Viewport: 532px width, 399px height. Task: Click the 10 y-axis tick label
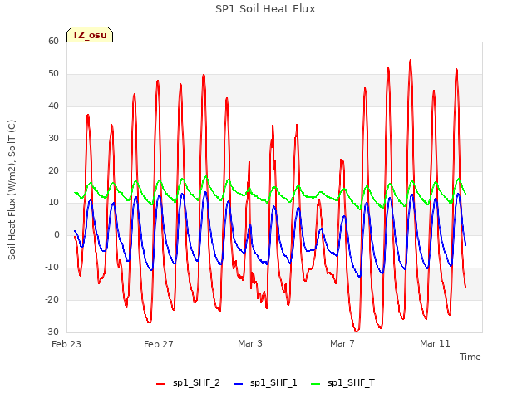[53, 203]
